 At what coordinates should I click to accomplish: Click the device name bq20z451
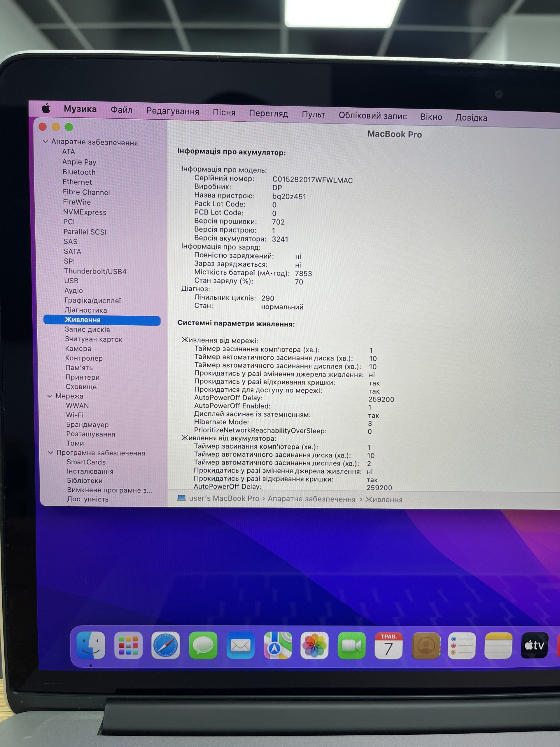pos(289,196)
